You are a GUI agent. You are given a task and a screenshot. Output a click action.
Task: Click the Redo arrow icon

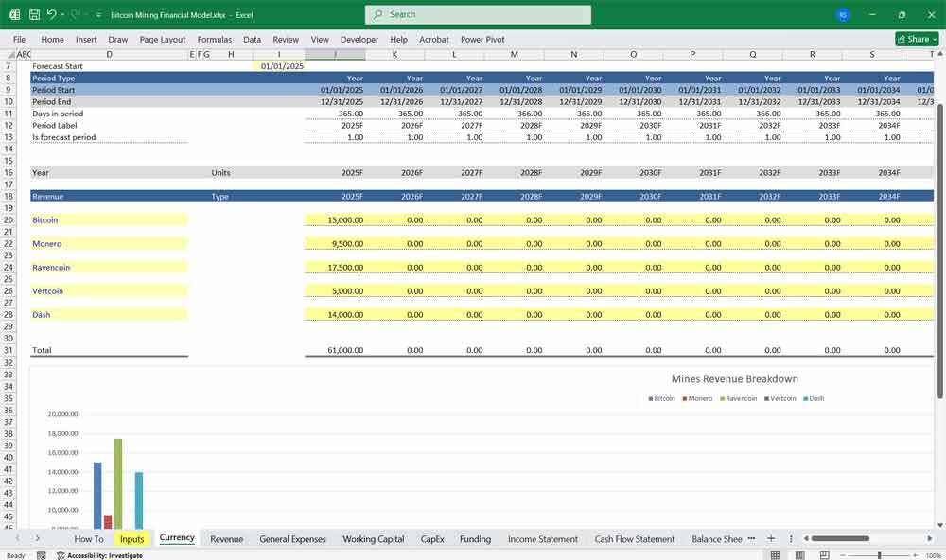[x=76, y=14]
